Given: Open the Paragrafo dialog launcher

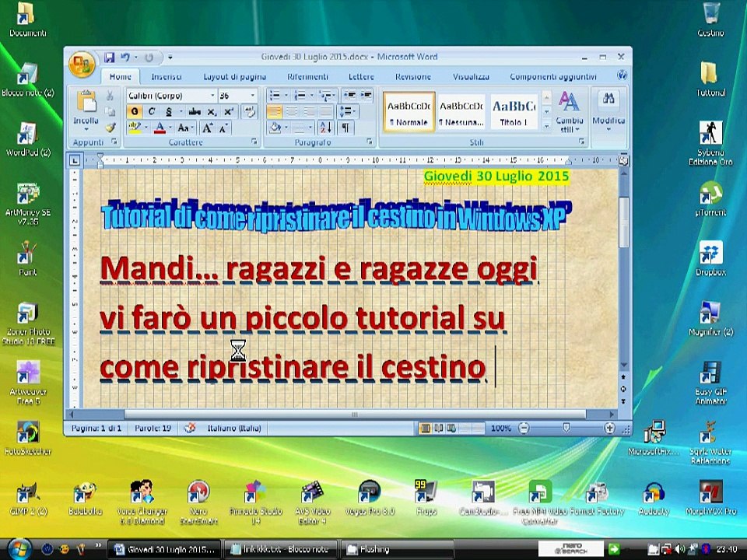Looking at the screenshot, I should (x=370, y=142).
